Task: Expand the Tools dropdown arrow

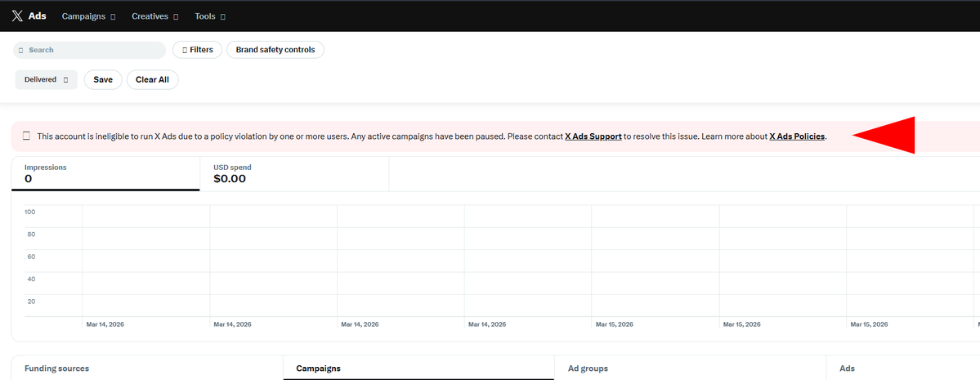Action: pyautogui.click(x=222, y=17)
